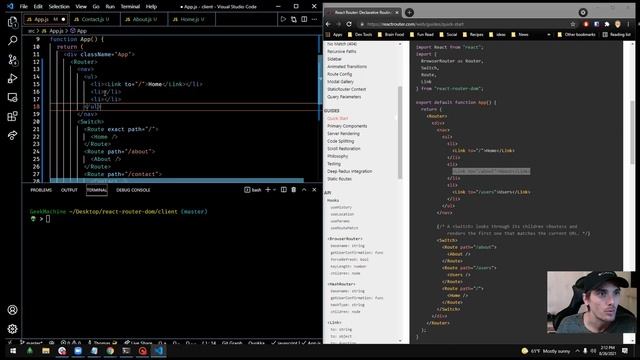
Task: Open terminal launch profile dropdown arrow
Action: coord(274,190)
